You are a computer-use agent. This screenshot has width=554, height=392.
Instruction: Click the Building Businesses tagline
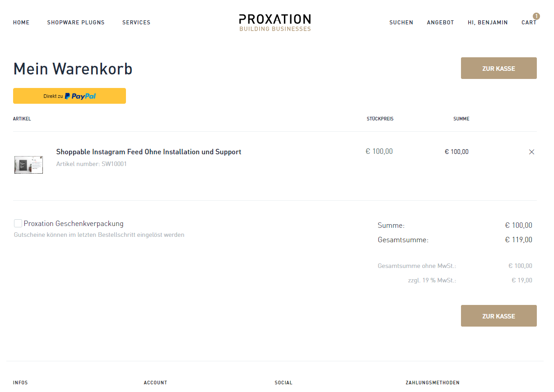click(x=275, y=29)
